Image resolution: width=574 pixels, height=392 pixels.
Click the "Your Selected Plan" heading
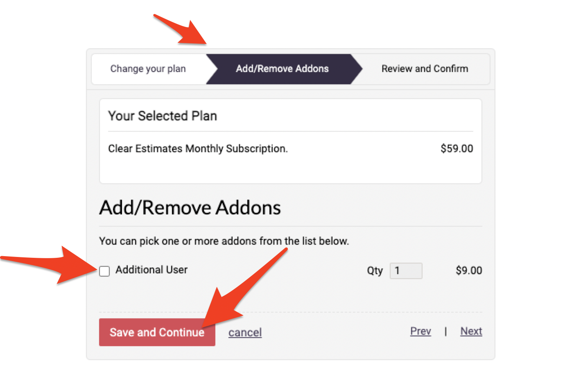[162, 116]
